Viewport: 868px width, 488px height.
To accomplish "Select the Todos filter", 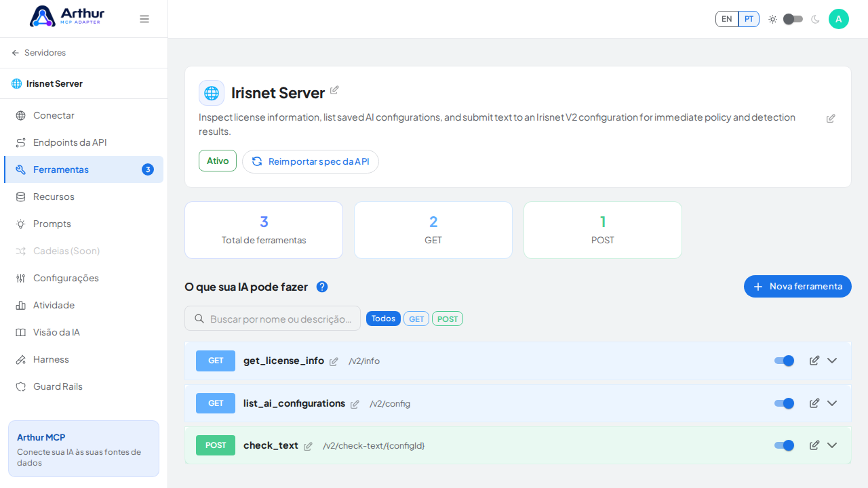I will pyautogui.click(x=383, y=319).
